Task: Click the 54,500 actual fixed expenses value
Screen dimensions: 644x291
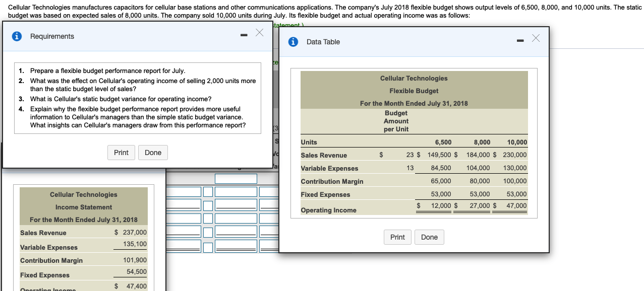Action: (136, 271)
